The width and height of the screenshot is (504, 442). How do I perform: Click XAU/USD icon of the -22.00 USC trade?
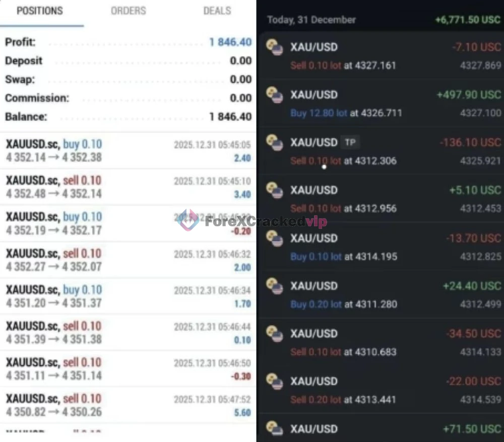[x=275, y=381]
